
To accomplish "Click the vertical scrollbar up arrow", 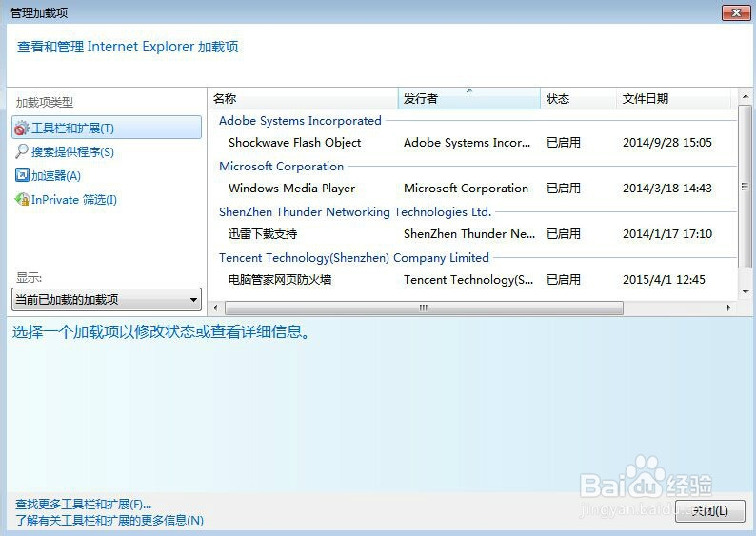I will click(746, 96).
